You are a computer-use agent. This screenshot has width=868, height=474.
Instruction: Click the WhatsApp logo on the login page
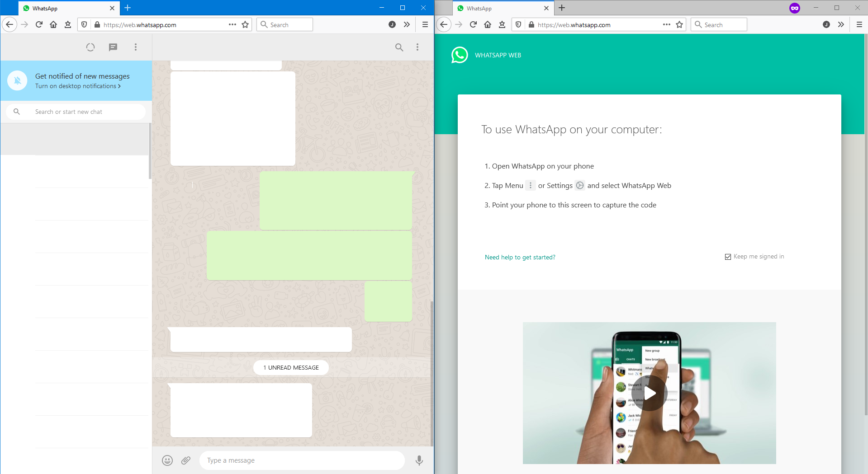click(460, 55)
